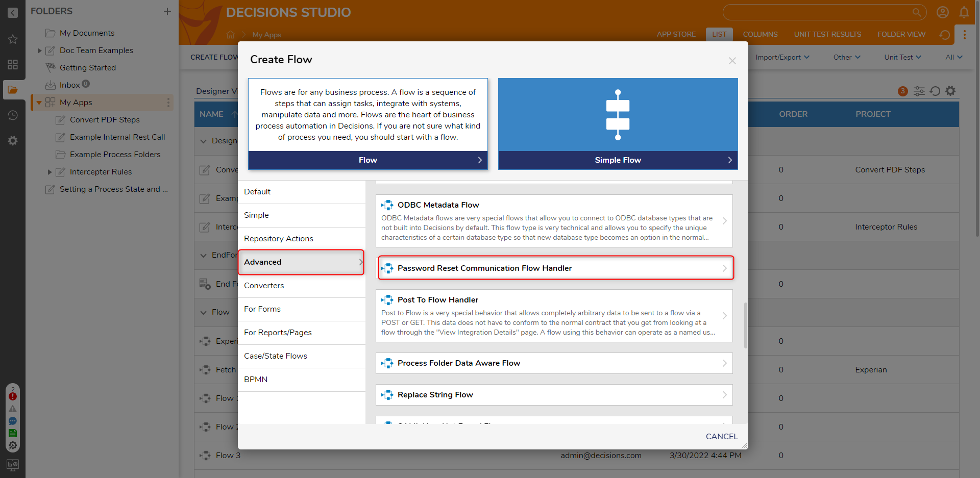Image resolution: width=980 pixels, height=478 pixels.
Task: Select the For Reports/Pages category
Action: pos(301,333)
